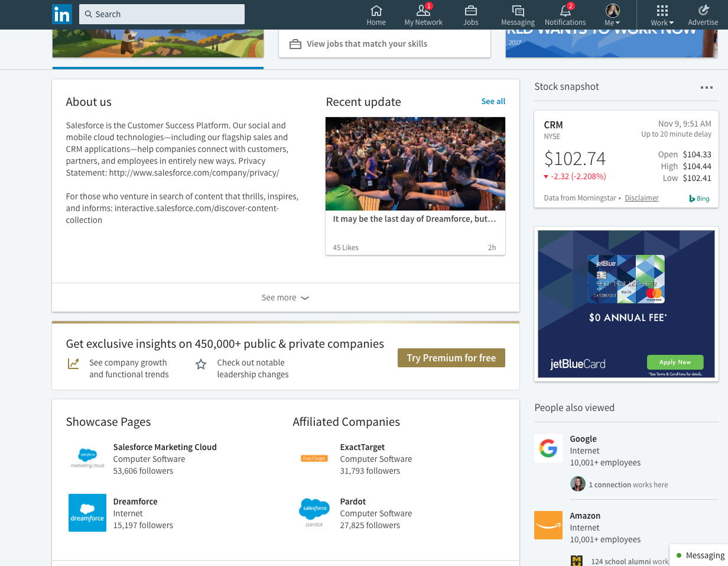Open Salesforce Marketing Cloud showcase page name
This screenshot has height=566, width=728.
pyautogui.click(x=165, y=447)
